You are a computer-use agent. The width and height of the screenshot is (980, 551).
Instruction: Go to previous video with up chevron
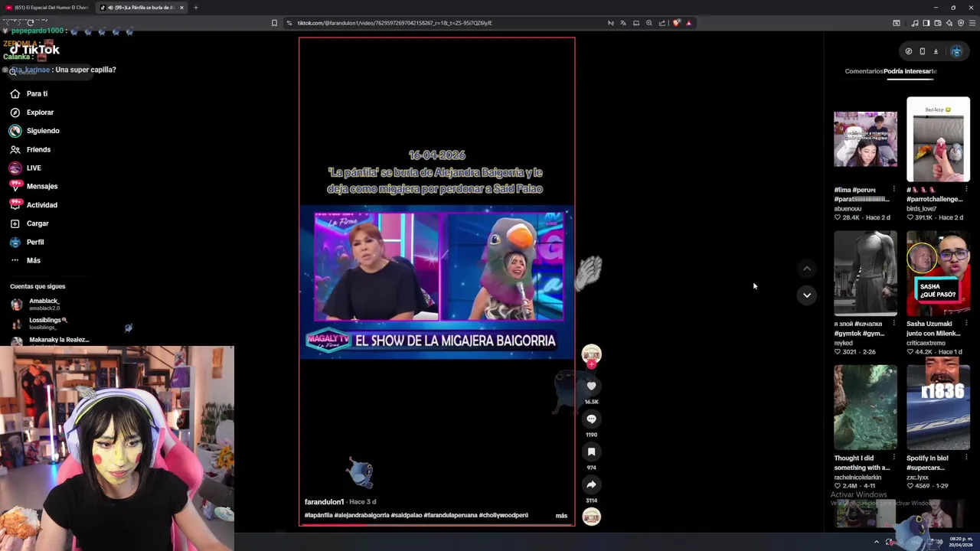pyautogui.click(x=806, y=269)
